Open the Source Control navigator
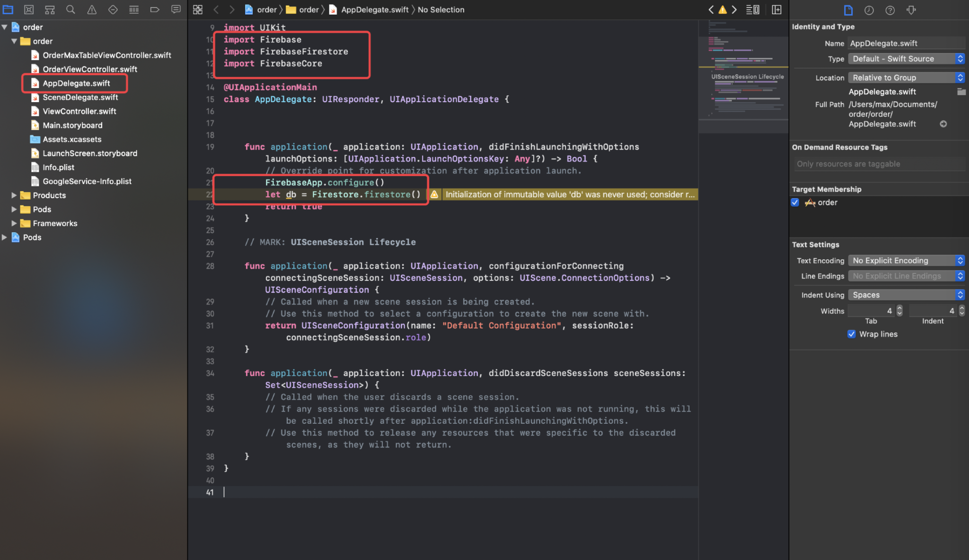This screenshot has height=560, width=969. (29, 9)
